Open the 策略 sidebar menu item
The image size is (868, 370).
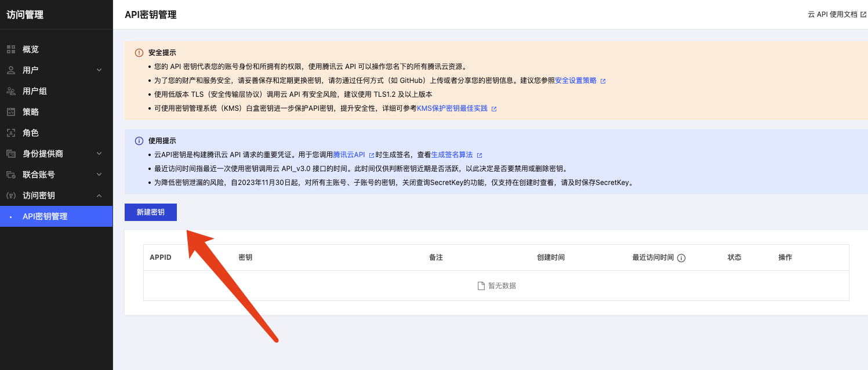point(31,112)
